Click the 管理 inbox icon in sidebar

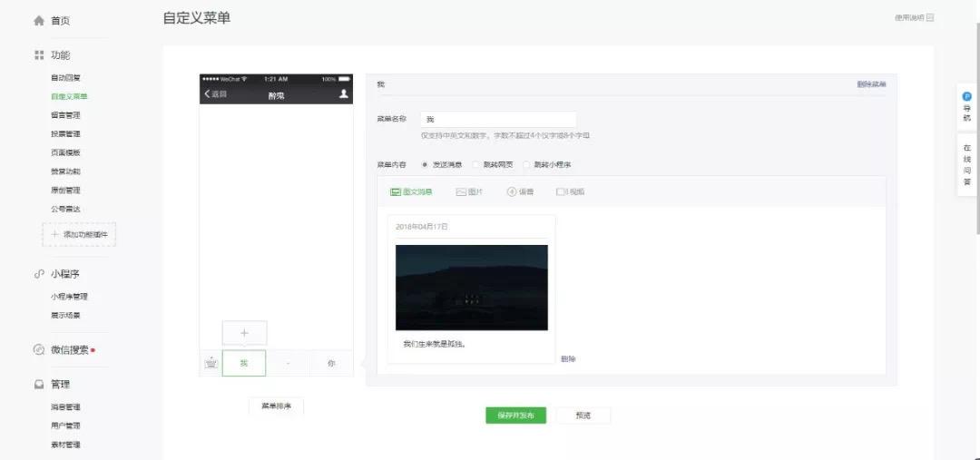[39, 385]
